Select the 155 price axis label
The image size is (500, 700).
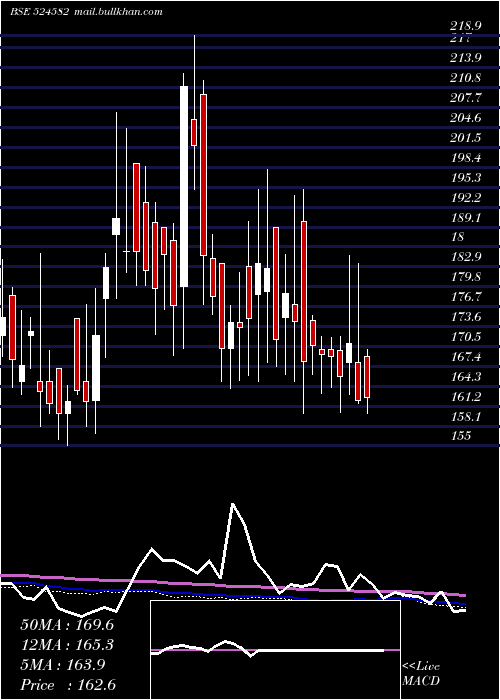tap(460, 436)
